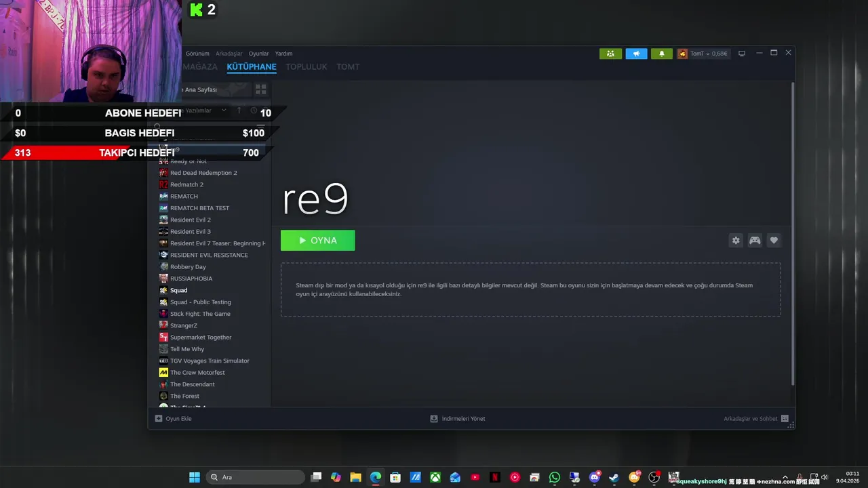Select Resident Evil 3 in library
The width and height of the screenshot is (868, 488).
click(x=191, y=232)
